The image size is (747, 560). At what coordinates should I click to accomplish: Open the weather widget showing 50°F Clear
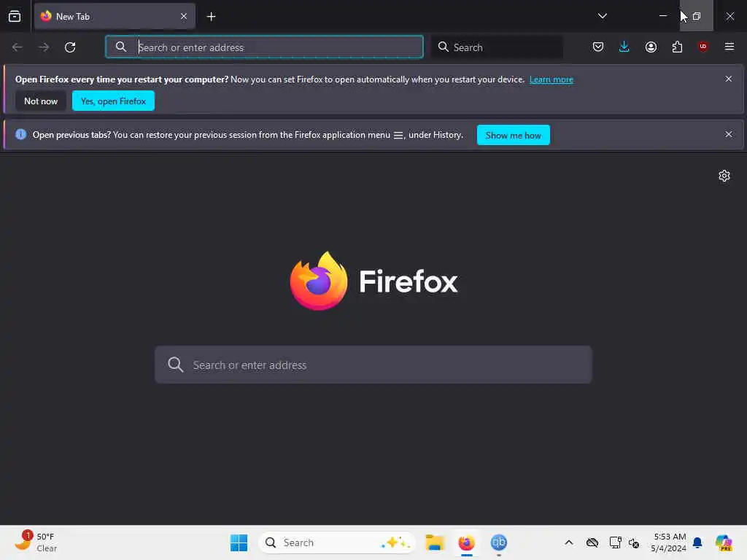point(36,542)
